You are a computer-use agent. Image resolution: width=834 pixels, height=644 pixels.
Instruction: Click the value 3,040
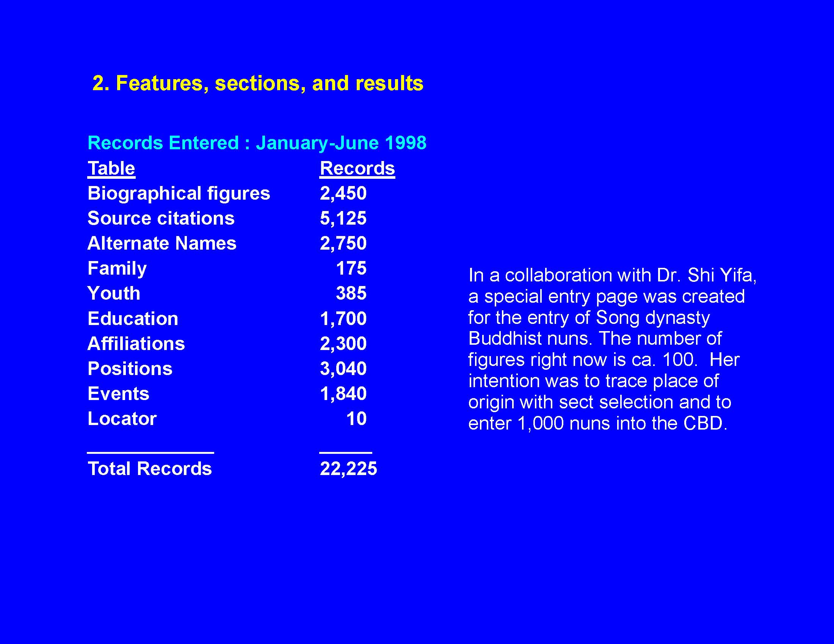point(343,369)
